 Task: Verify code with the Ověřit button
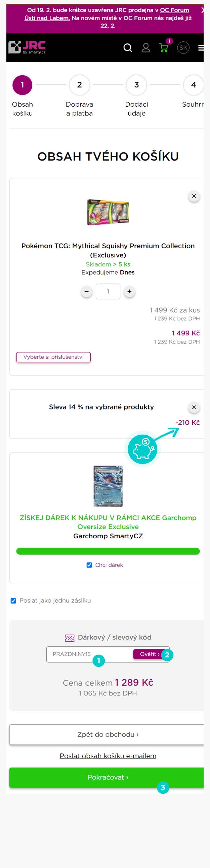(150, 654)
